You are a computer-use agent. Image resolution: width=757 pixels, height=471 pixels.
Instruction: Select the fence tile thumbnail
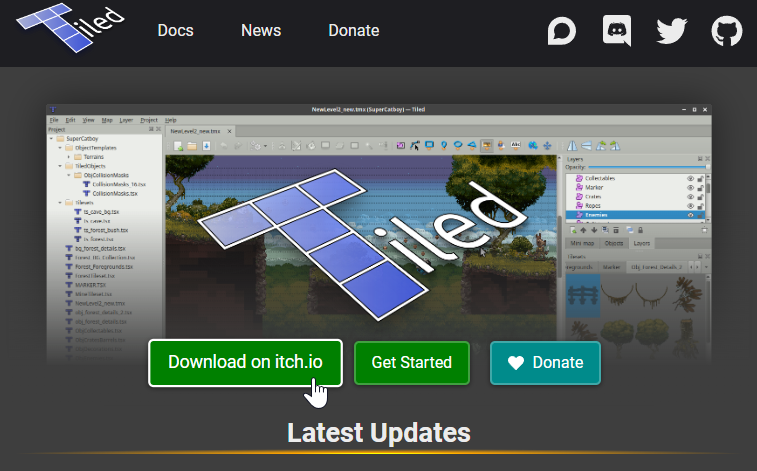pyautogui.click(x=583, y=295)
